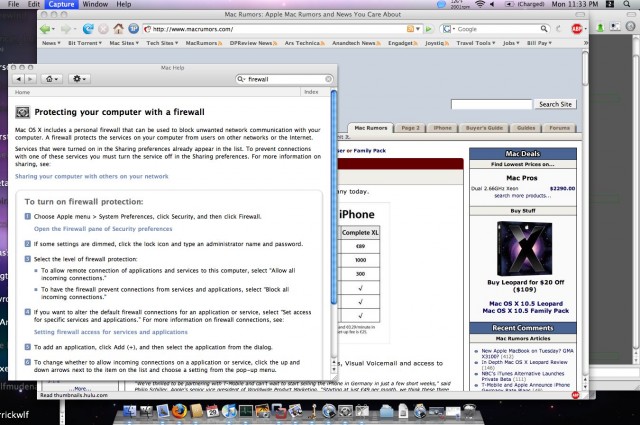
Task: Click Mac OS X 10.5 Leopard link
Action: pyautogui.click(x=526, y=303)
